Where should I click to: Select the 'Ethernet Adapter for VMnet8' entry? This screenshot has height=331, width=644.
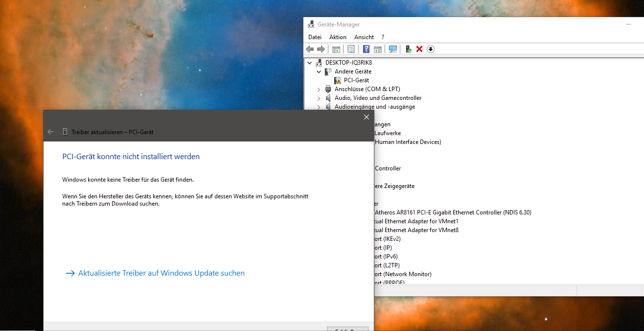tap(416, 230)
